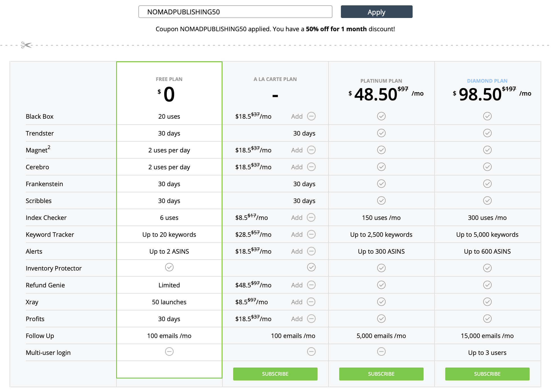Image resolution: width=551 pixels, height=392 pixels.
Task: Toggle the Refund Genie add-on circle
Action: coord(311,285)
